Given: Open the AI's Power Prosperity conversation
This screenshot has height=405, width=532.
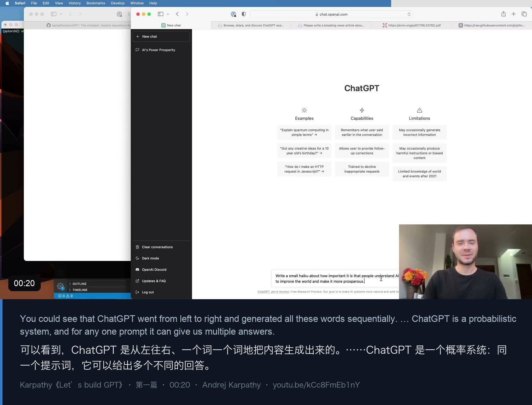Looking at the screenshot, I should [161, 50].
